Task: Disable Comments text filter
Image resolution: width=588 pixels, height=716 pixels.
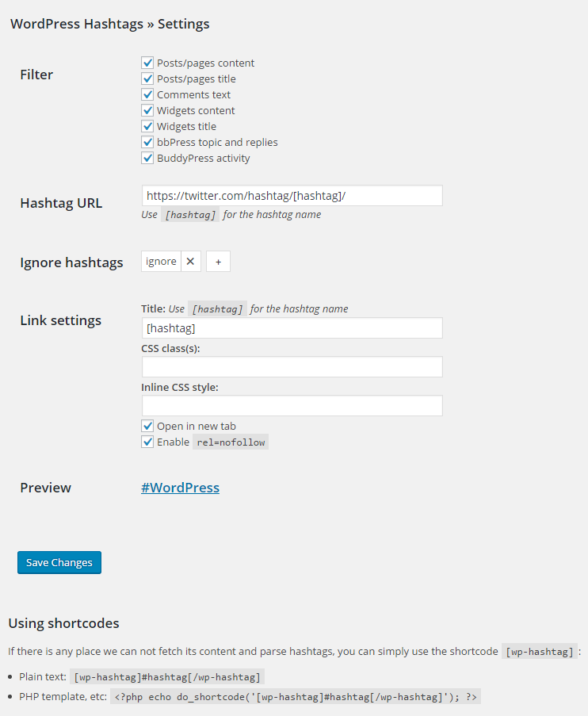Action: pos(147,94)
